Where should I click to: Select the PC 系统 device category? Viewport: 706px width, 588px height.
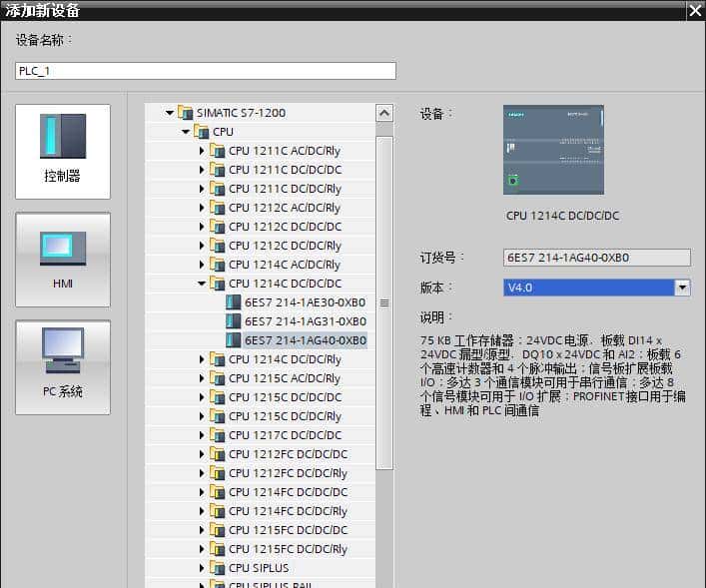coord(63,367)
